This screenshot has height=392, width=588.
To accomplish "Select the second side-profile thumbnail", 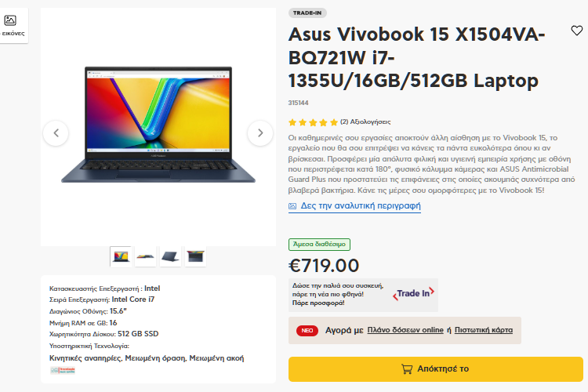I will [146, 256].
